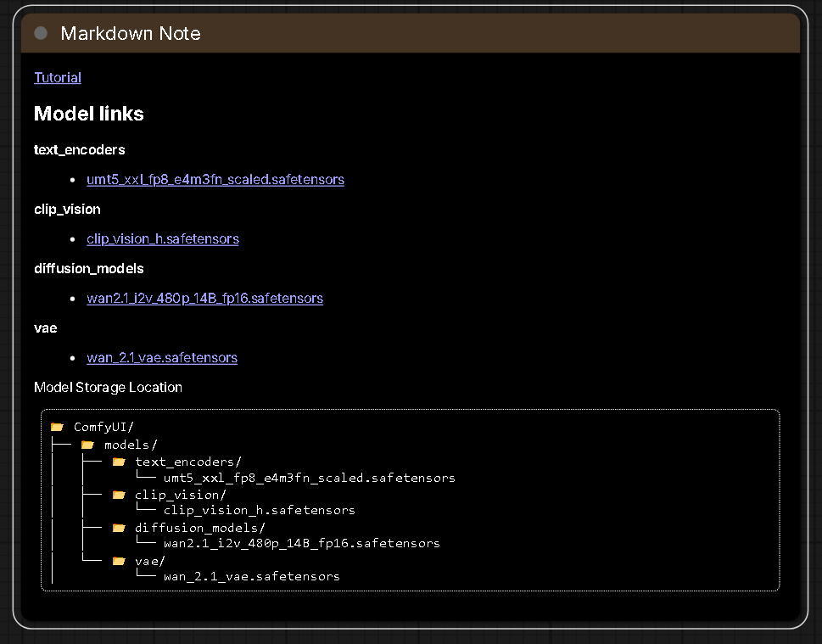Click the diffusion_models/ tree row text

200,528
